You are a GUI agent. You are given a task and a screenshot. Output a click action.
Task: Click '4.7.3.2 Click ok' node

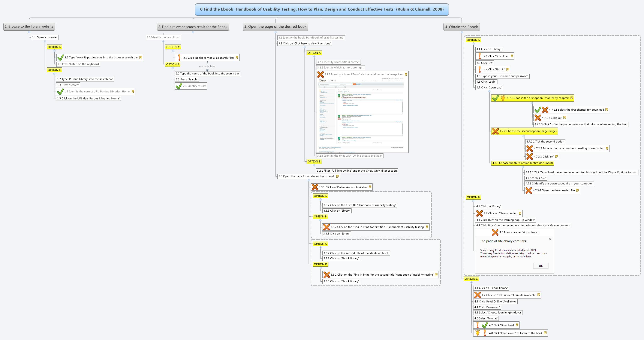click(x=536, y=178)
